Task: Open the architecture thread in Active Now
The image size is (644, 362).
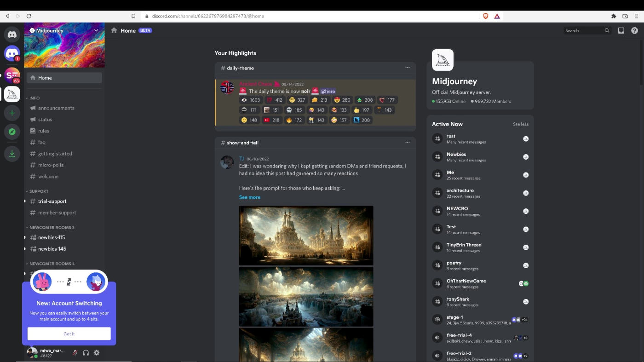Action: point(480,193)
